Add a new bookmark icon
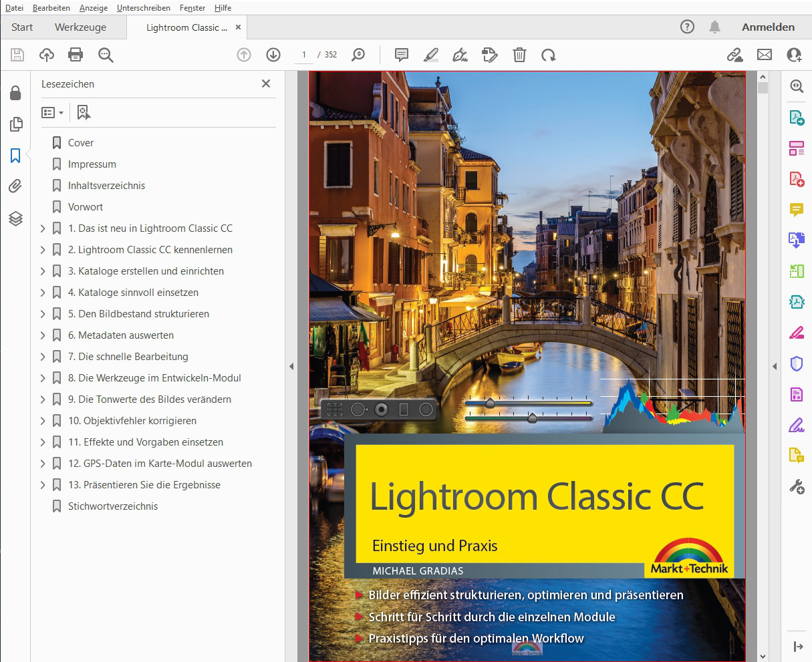This screenshot has width=812, height=662. pyautogui.click(x=84, y=112)
